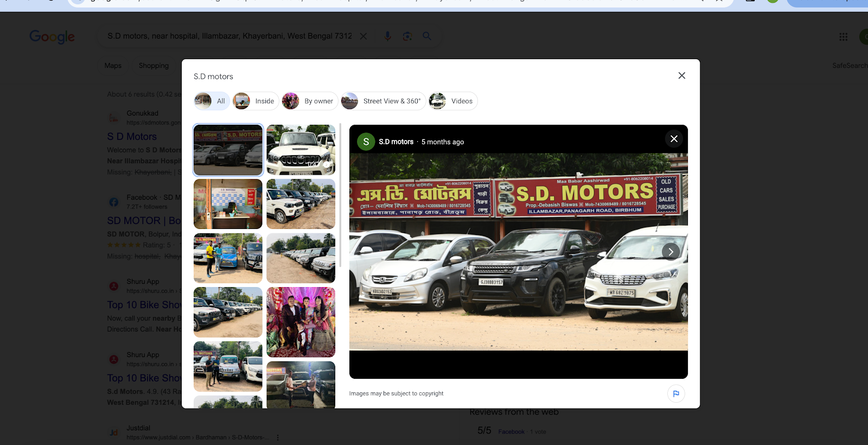The height and width of the screenshot is (445, 868).
Task: Go to next photo arrow
Action: (x=671, y=252)
